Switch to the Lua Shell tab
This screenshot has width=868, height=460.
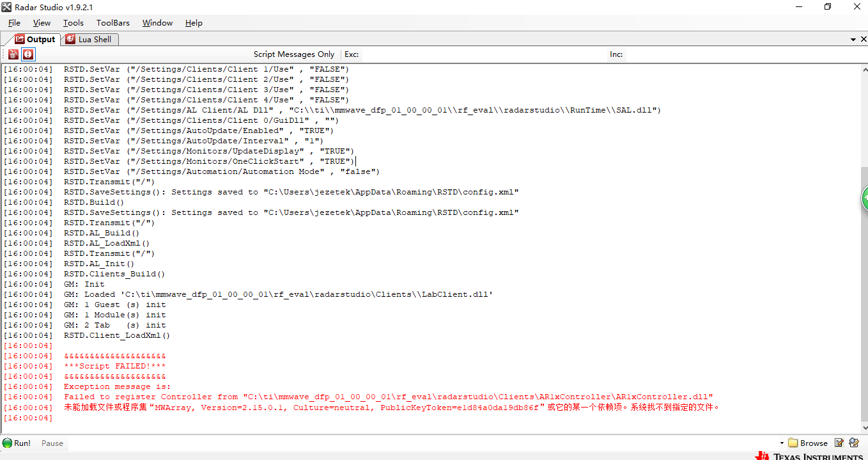coord(89,39)
